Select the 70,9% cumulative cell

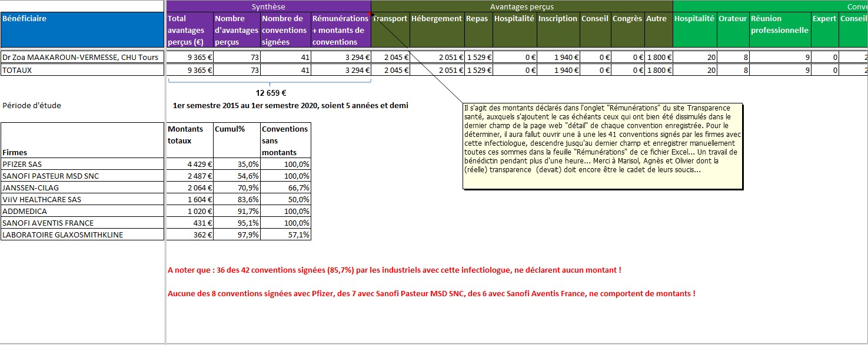237,187
